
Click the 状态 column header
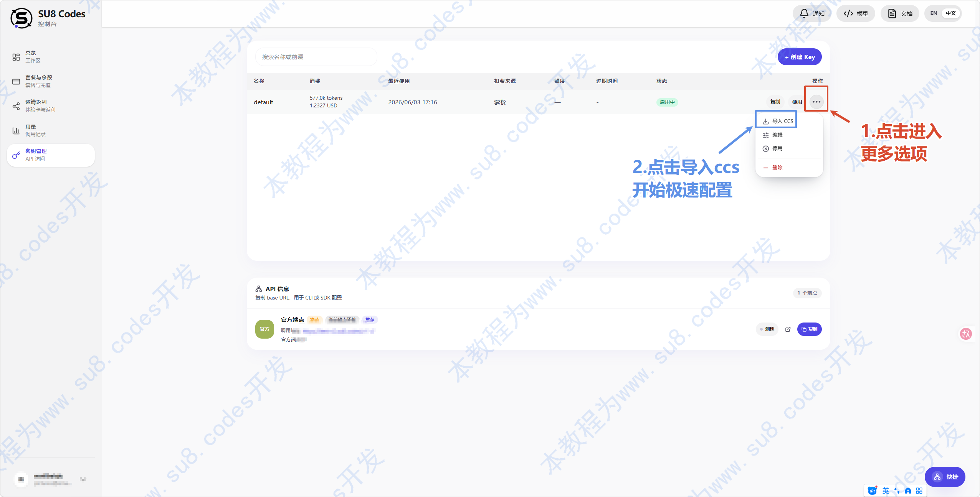click(662, 81)
